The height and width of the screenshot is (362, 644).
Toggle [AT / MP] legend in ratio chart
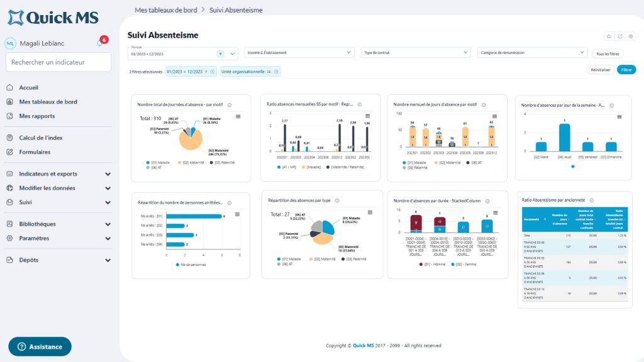[287, 167]
